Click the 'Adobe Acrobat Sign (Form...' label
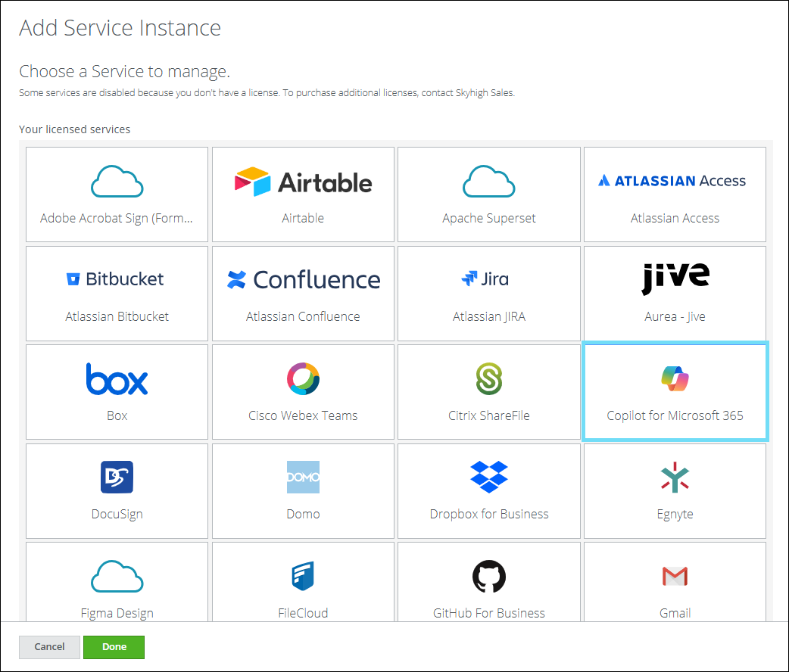Image resolution: width=789 pixels, height=672 pixels. point(117,218)
